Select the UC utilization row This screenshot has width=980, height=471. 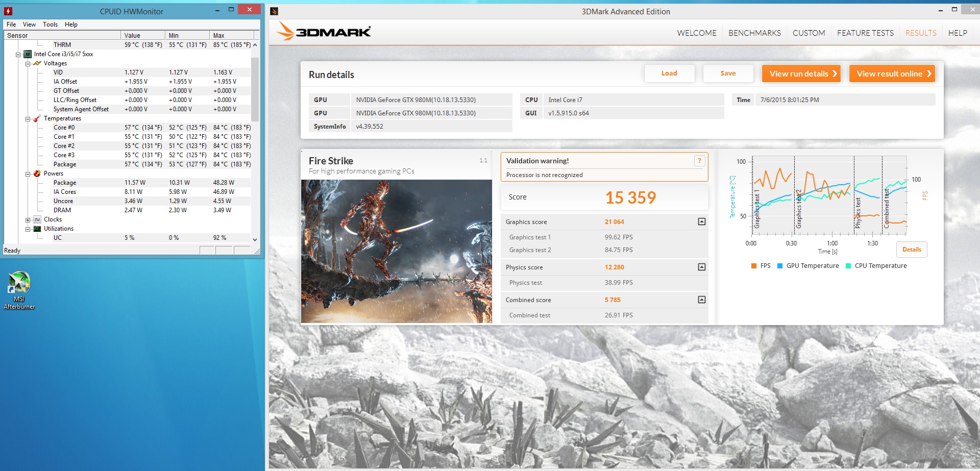click(128, 238)
